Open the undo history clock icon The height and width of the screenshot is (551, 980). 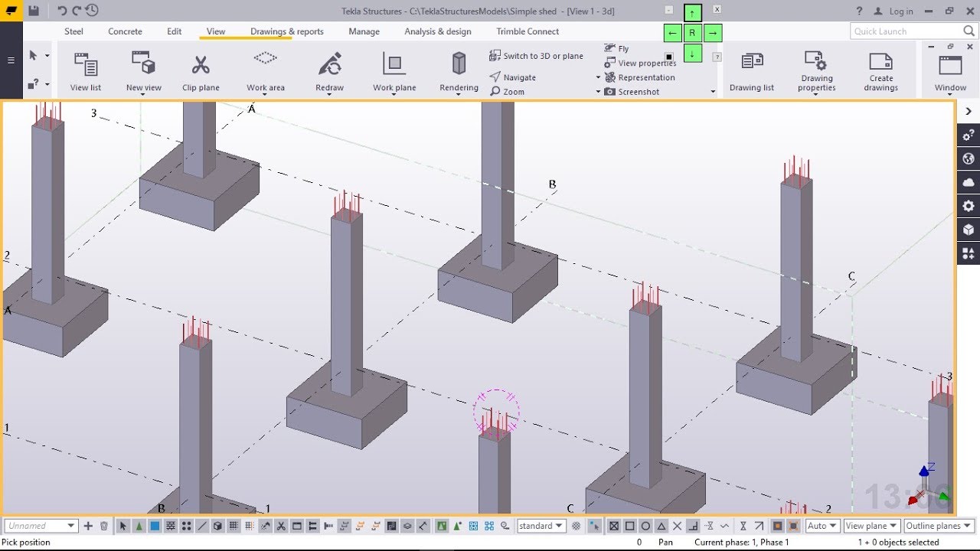point(92,11)
